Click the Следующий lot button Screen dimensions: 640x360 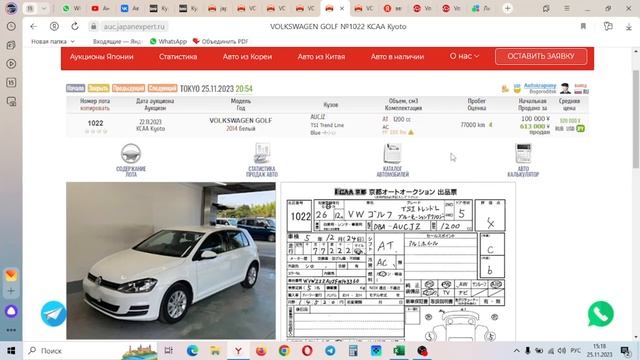click(162, 88)
